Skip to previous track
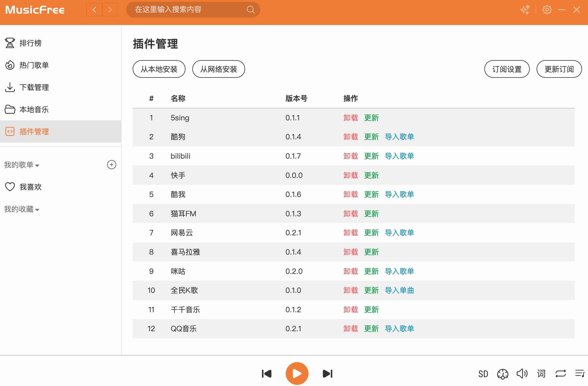Viewport: 588px width, 386px height. point(266,374)
